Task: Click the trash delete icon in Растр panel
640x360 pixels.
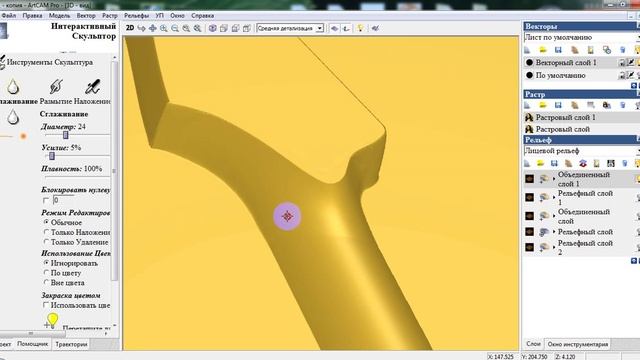Action: [622, 105]
